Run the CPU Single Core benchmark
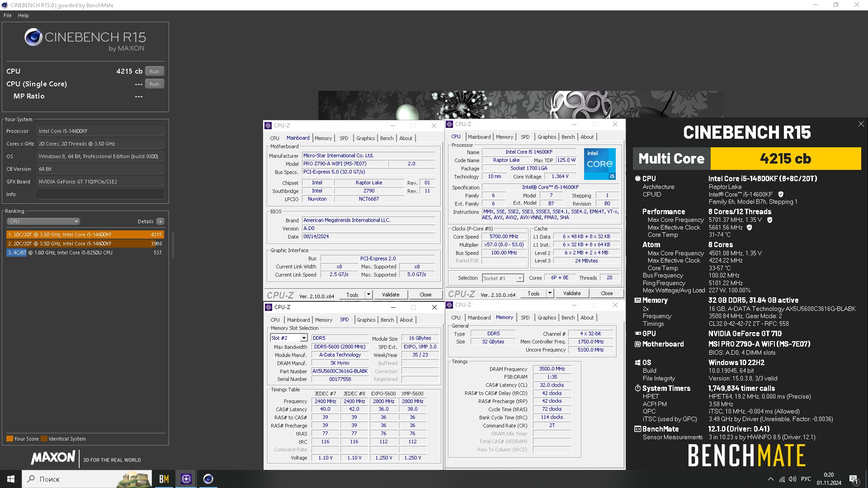 (x=154, y=84)
